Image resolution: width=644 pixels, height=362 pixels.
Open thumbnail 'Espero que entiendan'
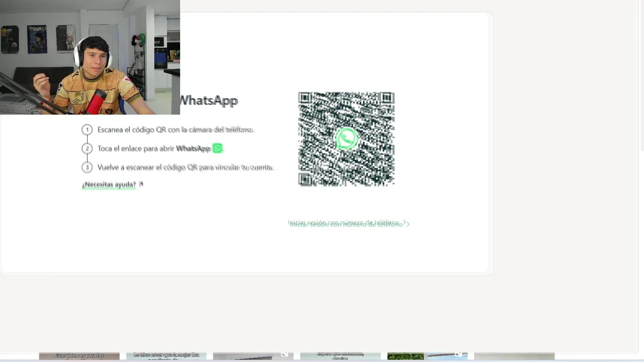coord(340,356)
